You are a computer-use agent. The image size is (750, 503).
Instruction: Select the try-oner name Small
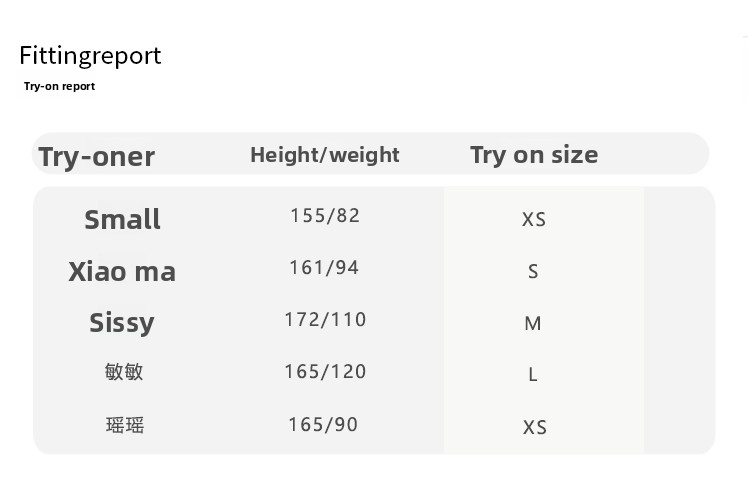pyautogui.click(x=122, y=220)
